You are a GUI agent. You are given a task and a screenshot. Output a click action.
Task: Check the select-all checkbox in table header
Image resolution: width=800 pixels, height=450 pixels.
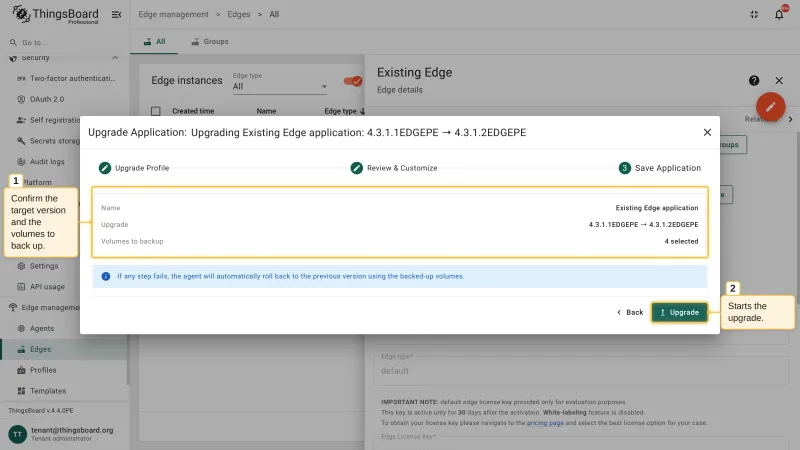click(x=156, y=111)
